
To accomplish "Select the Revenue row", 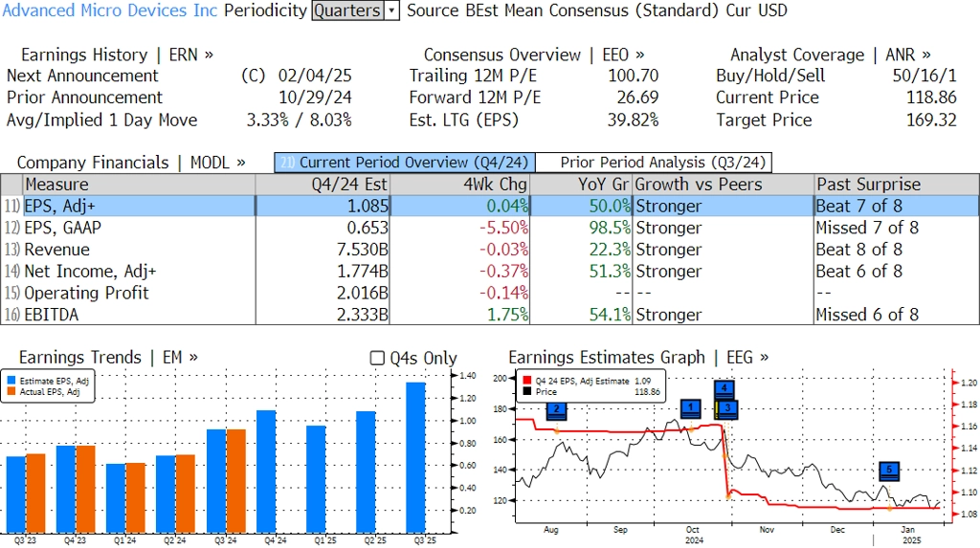I will 490,250.
